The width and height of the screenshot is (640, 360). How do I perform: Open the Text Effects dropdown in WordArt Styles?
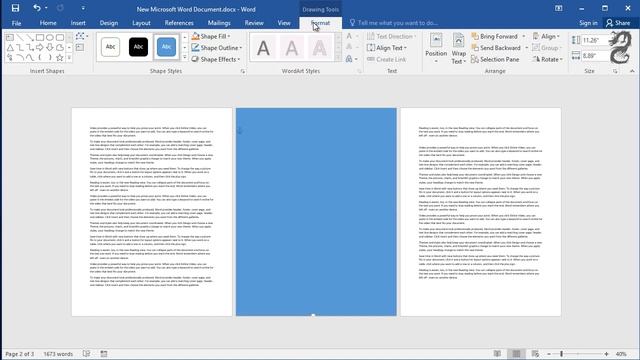pos(351,59)
